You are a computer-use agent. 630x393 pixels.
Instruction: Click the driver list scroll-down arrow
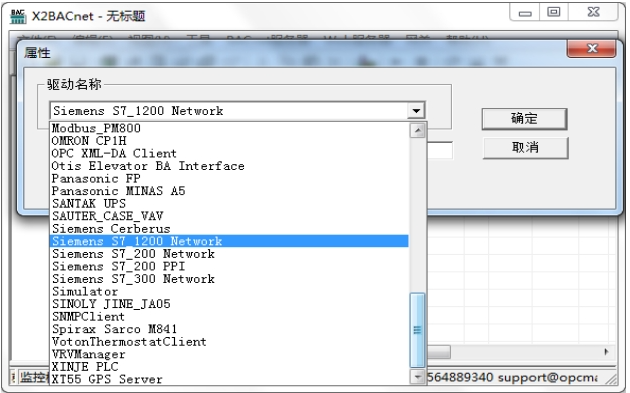coord(417,377)
